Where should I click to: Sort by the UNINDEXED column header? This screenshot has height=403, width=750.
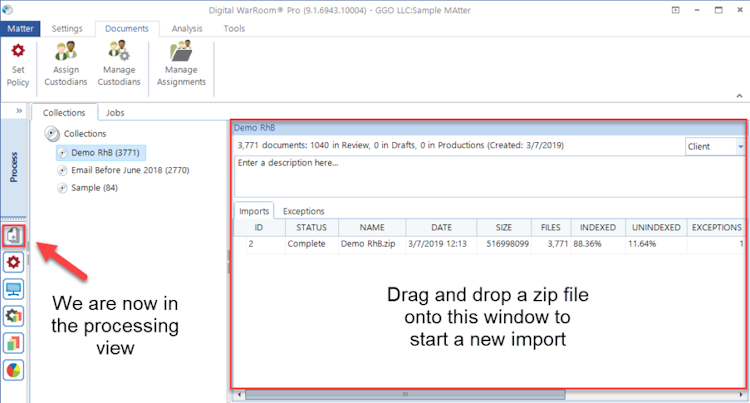point(656,228)
